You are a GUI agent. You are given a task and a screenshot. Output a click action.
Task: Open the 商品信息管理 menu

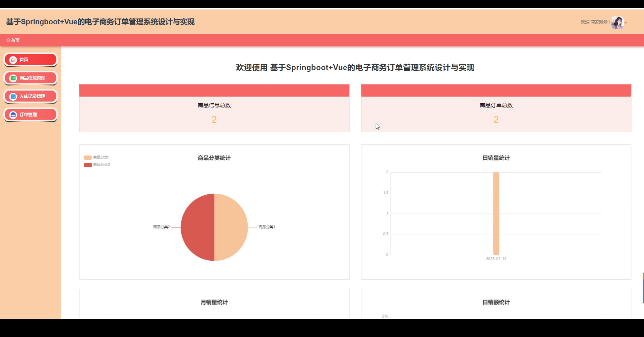pos(32,78)
